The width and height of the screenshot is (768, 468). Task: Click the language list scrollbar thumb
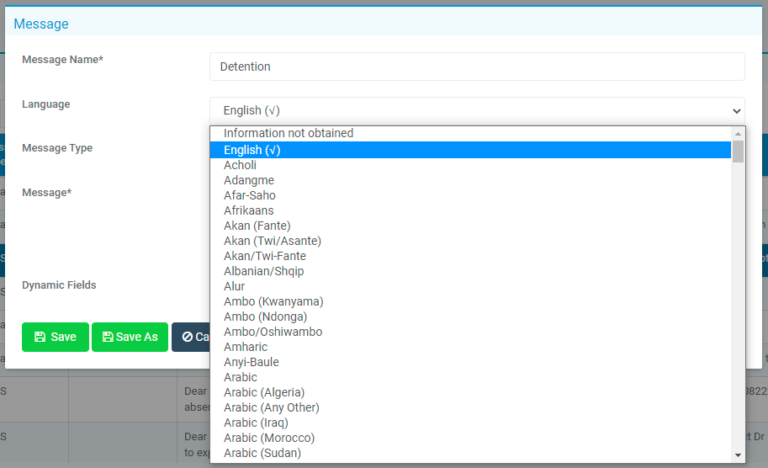coord(738,151)
